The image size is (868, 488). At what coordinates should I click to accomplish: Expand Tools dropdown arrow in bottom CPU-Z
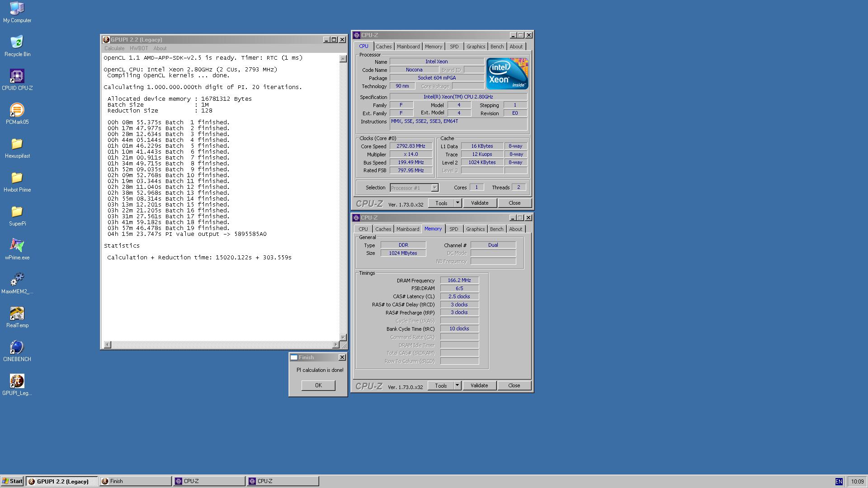457,385
